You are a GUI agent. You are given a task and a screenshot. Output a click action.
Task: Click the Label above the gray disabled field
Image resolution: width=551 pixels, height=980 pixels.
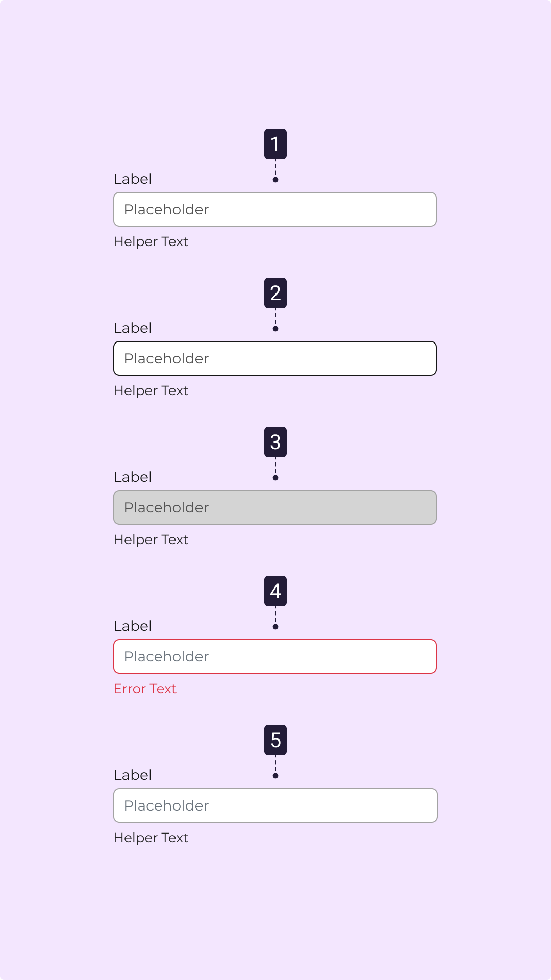[x=133, y=477]
